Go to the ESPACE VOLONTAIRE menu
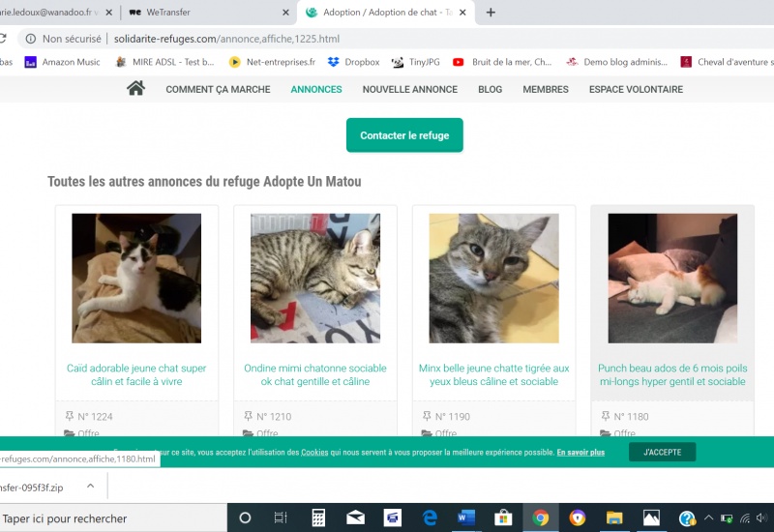 [636, 89]
